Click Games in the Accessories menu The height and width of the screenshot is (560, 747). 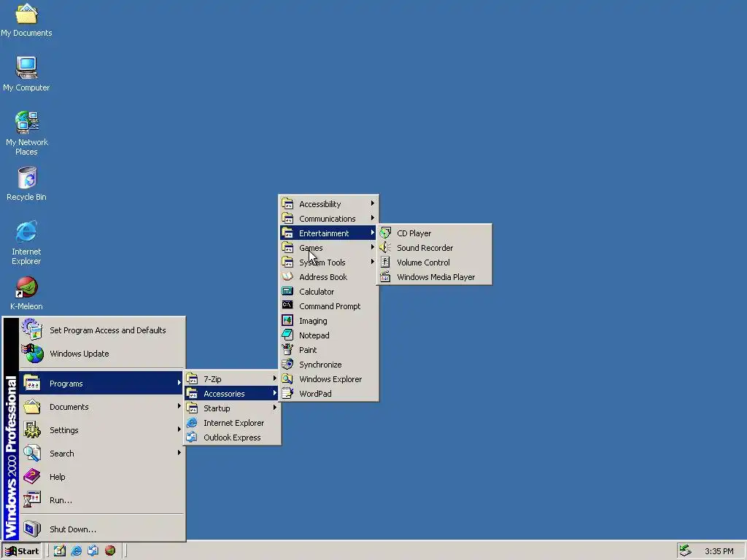coord(328,248)
